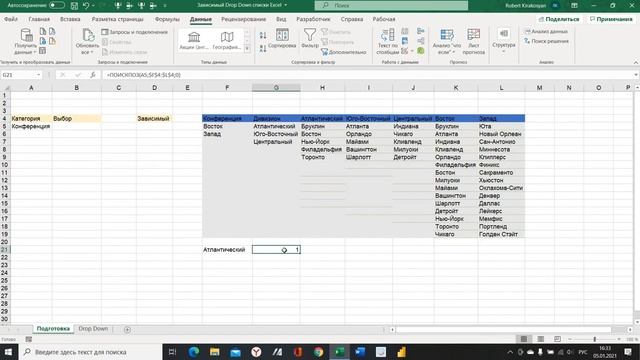This screenshot has height=360, width=640.
Task: Open File Explorer from taskbar
Action: pyautogui.click(x=214, y=351)
